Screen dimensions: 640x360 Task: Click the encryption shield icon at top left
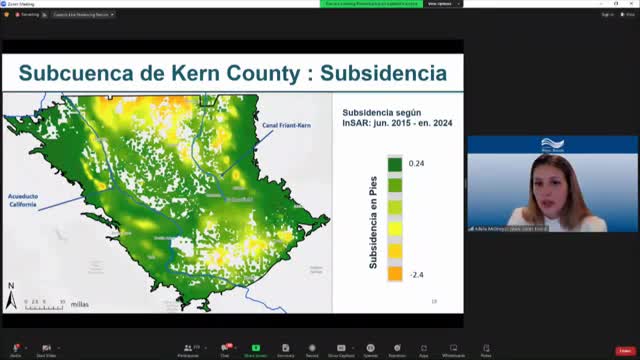point(6,15)
